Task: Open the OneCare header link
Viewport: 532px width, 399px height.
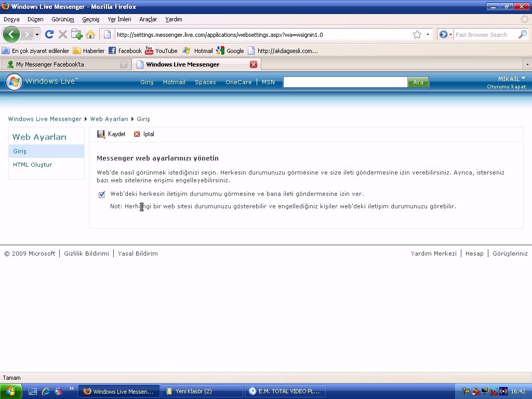Action: (x=238, y=82)
